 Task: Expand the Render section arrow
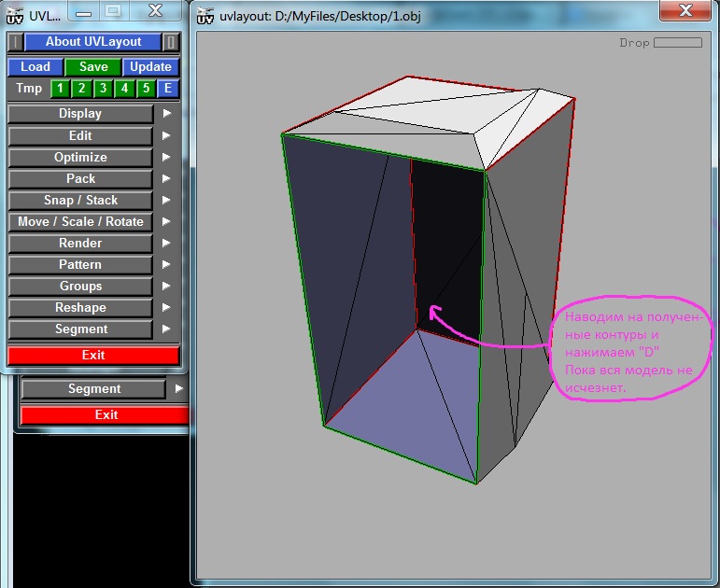(167, 243)
